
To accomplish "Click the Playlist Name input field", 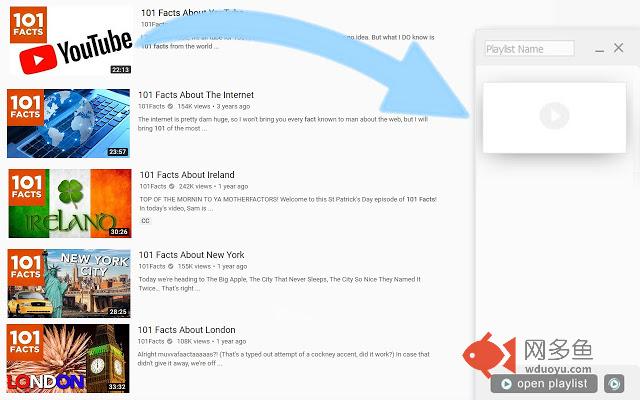I will point(529,49).
